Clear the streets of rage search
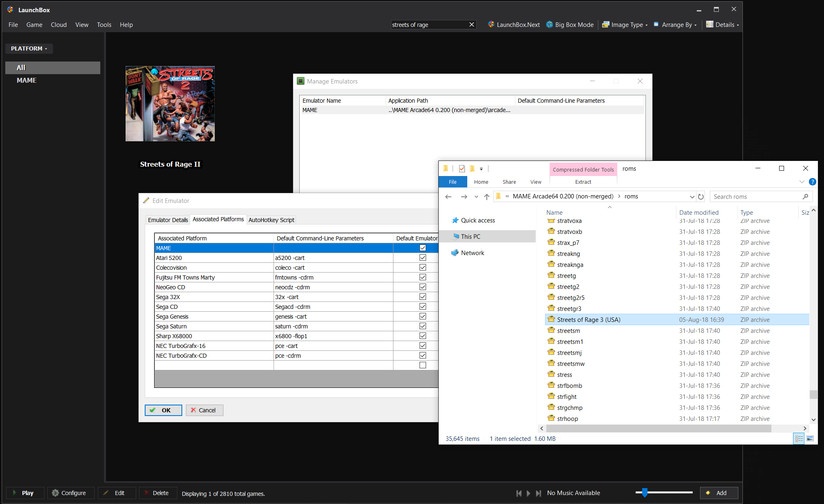Viewport: 824px width, 504px height. click(x=472, y=25)
